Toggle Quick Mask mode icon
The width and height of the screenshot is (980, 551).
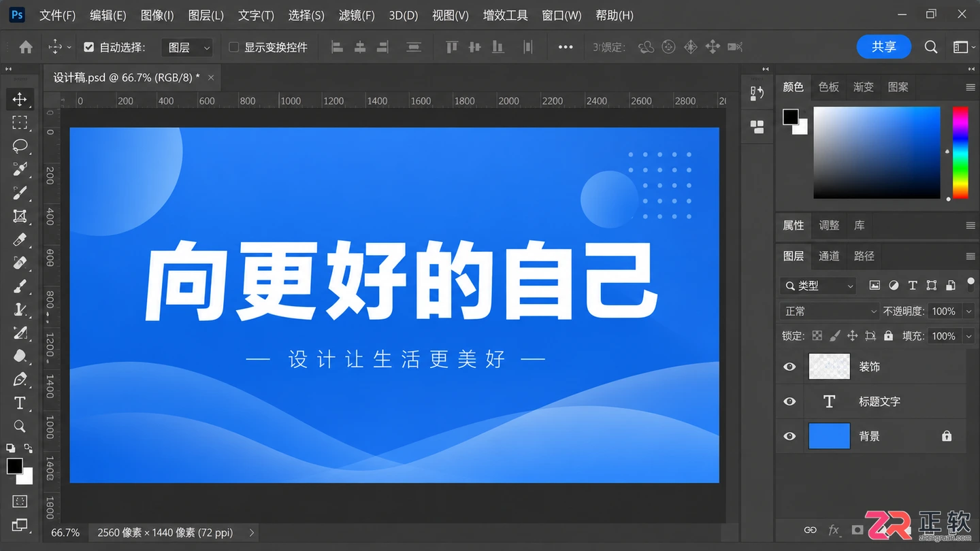(20, 501)
